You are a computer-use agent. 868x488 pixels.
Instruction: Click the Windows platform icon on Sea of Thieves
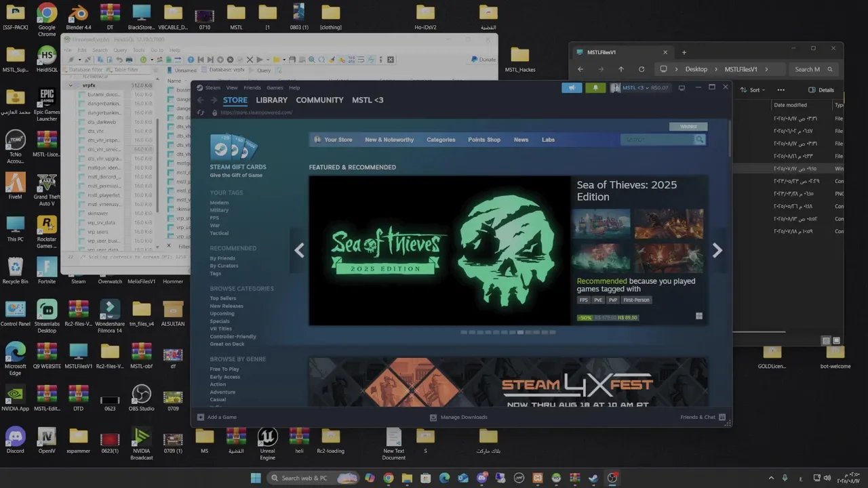coord(699,316)
